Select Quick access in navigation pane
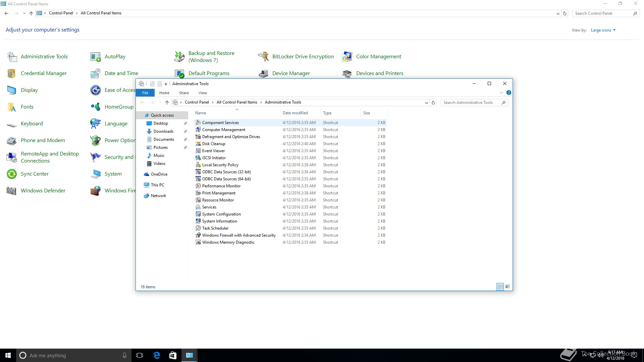Viewport: 644px width, 362px height. point(162,115)
